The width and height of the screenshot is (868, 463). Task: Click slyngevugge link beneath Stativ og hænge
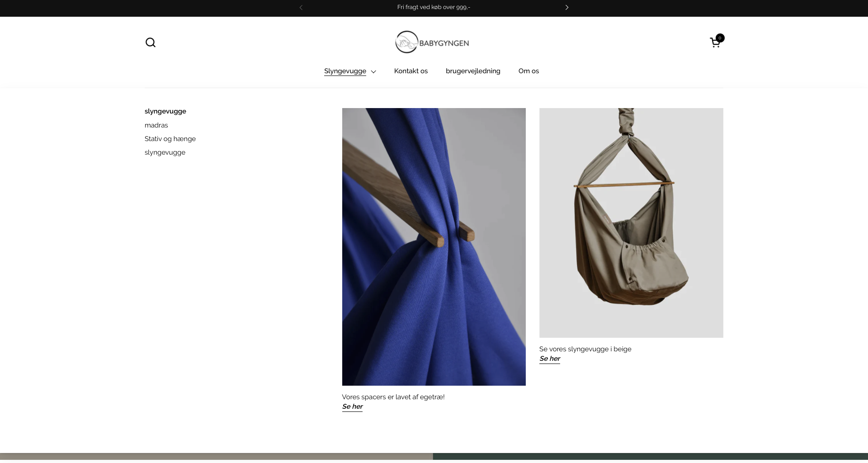(165, 152)
